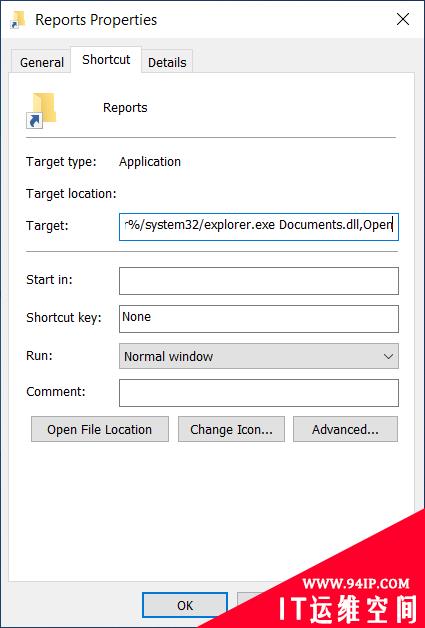The image size is (425, 628).
Task: Click the WWW.94IP.COM watermark text
Action: [356, 584]
